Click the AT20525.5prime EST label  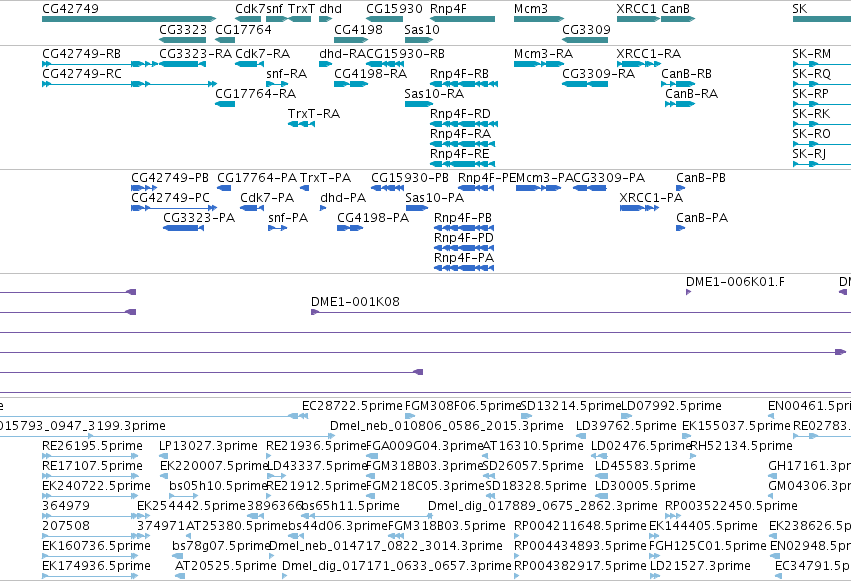226,565
